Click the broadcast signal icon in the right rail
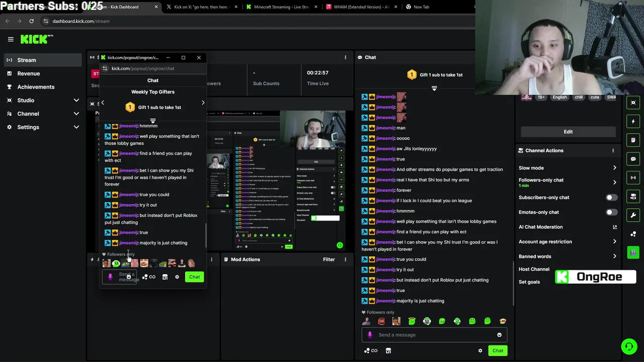This screenshot has width=644, height=362. (633, 177)
